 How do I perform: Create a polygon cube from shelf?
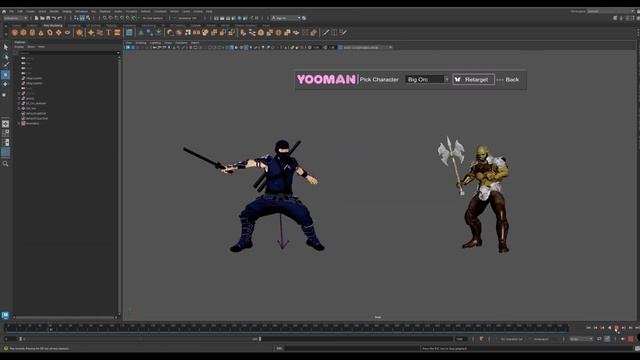pos(23,33)
